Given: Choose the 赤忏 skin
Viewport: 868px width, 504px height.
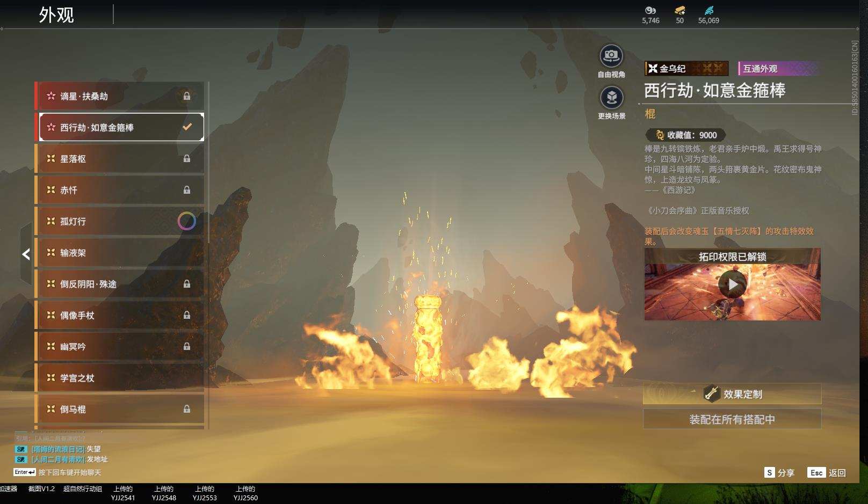Looking at the screenshot, I should click(119, 190).
